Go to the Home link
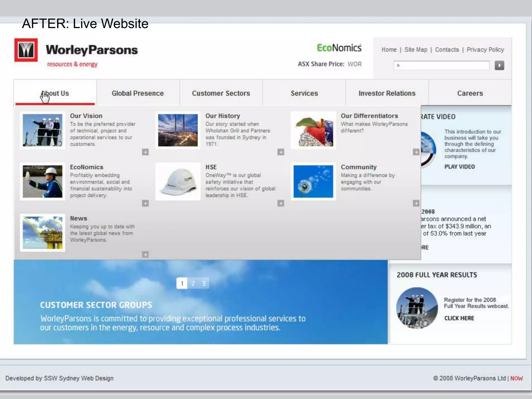Viewport: 532px width, 399px height. pyautogui.click(x=389, y=50)
